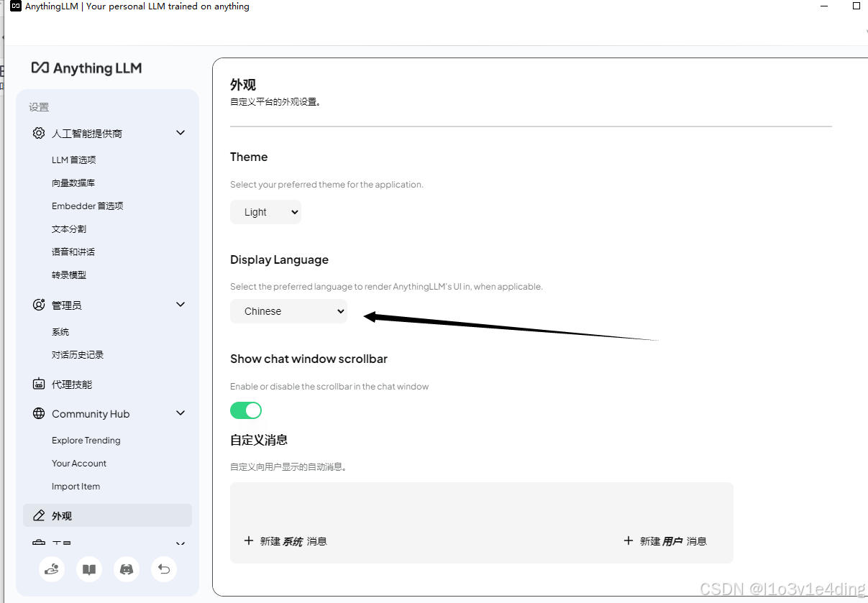Click 新建系统消息 button
This screenshot has width=868, height=603.
[285, 540]
